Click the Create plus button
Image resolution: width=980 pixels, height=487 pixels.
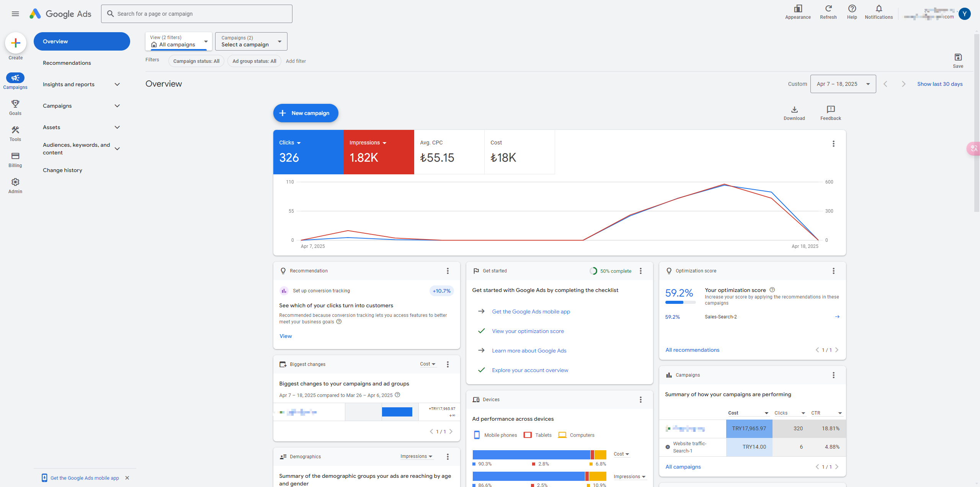tap(16, 43)
